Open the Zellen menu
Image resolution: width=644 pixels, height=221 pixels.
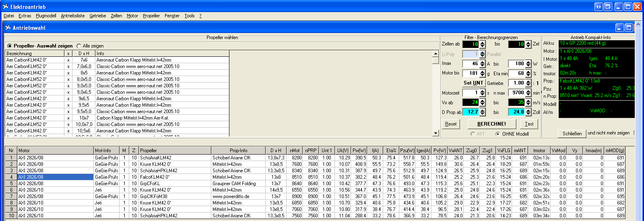tap(117, 16)
